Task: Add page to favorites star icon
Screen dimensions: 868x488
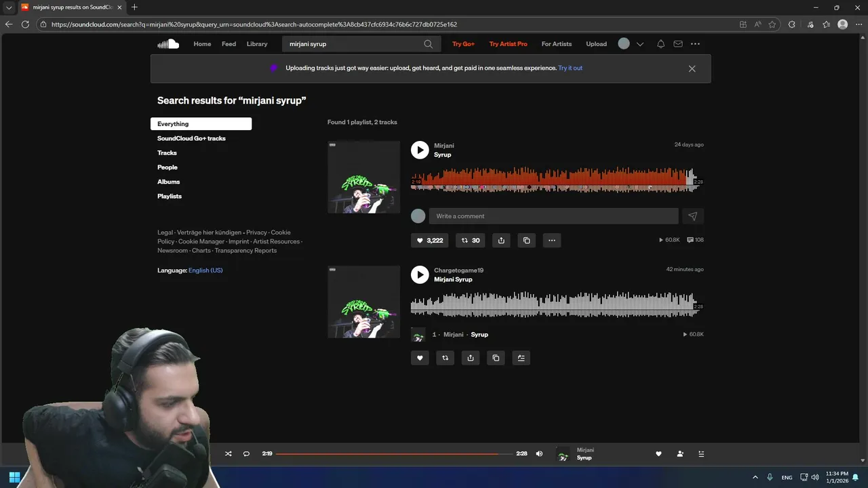Action: 772,24
